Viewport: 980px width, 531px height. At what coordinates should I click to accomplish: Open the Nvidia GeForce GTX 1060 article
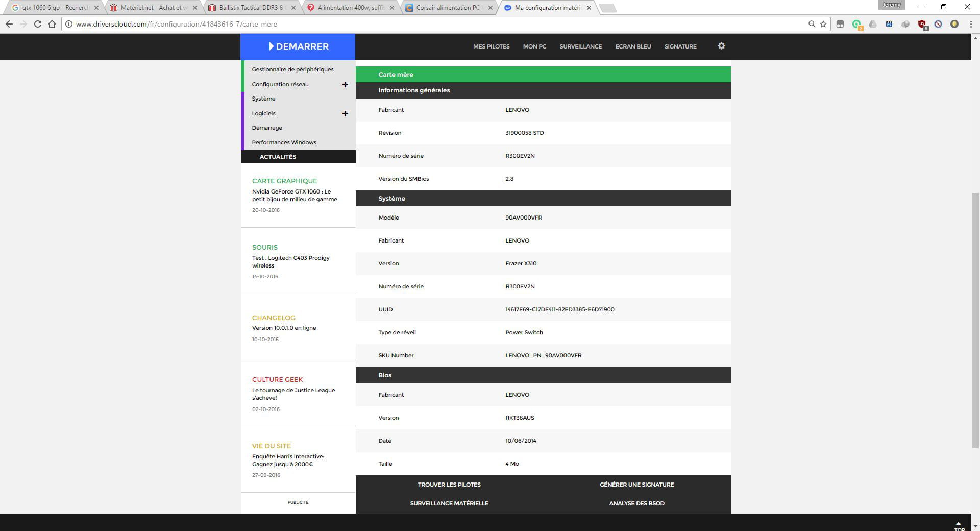click(294, 196)
